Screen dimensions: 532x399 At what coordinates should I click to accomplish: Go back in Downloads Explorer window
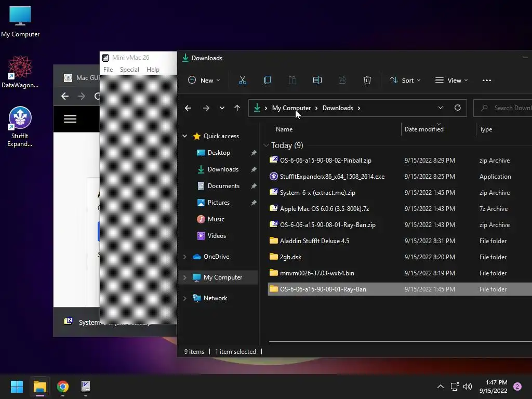188,108
